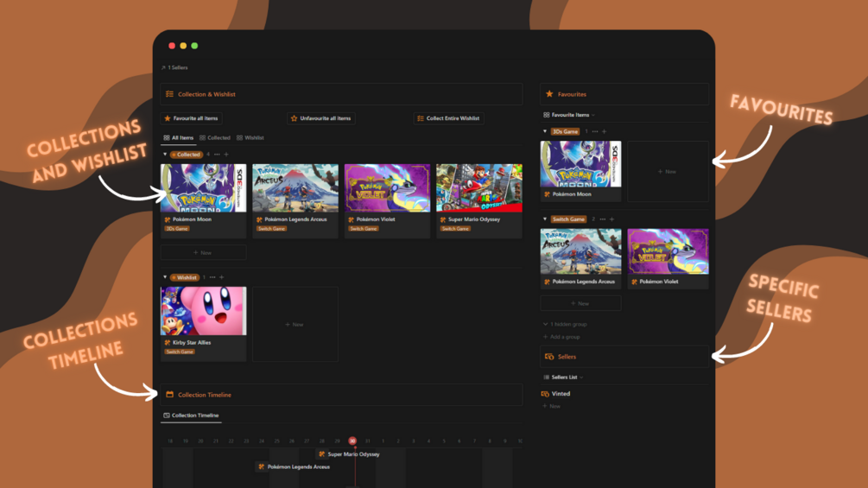
Task: Click Add a group in Favourites
Action: tap(561, 337)
